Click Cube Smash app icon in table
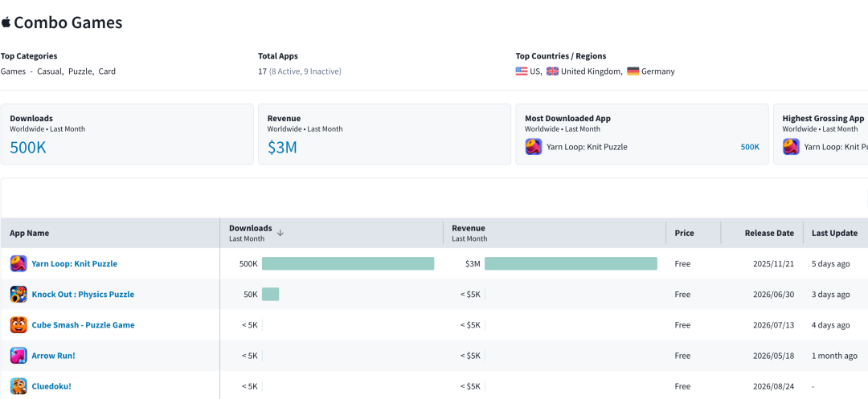 click(x=18, y=325)
